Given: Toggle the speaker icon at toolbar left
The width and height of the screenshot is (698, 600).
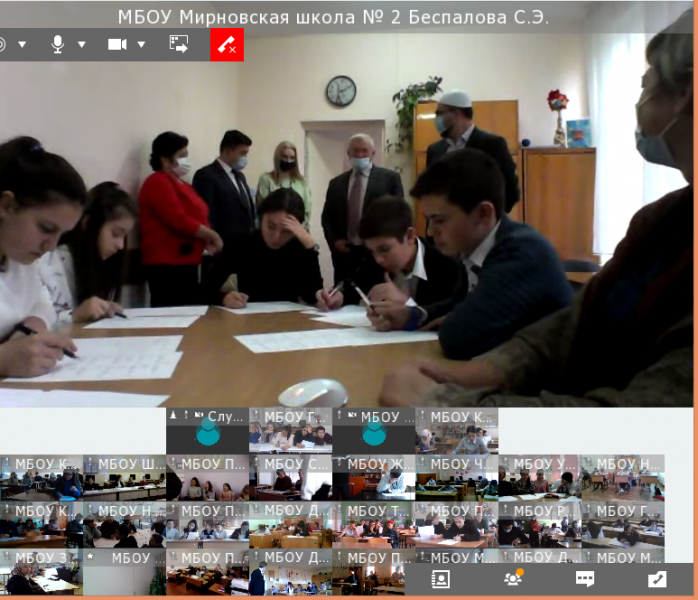Looking at the screenshot, I should 2,44.
